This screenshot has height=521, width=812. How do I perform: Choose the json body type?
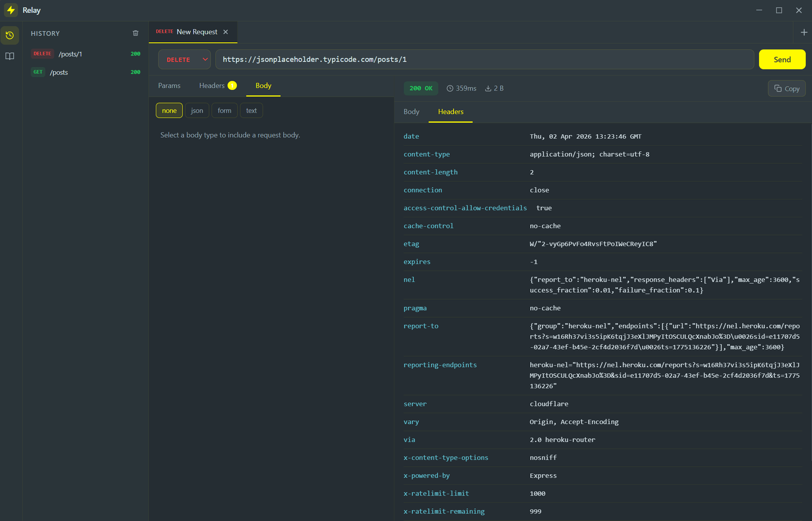tap(197, 110)
